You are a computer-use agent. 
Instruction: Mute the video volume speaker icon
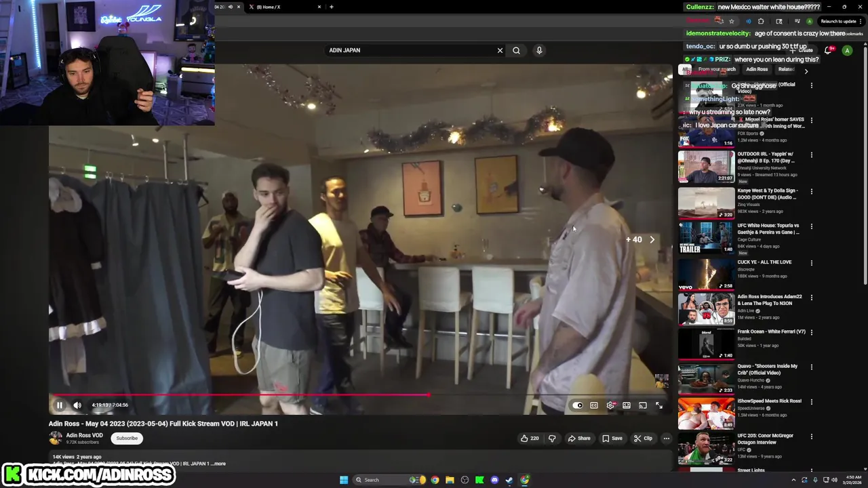pos(77,405)
